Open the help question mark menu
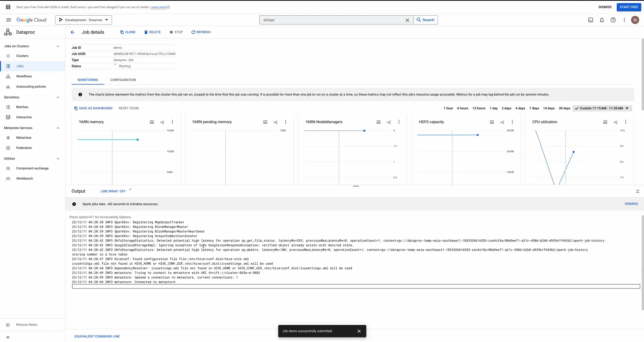644x342 pixels. (613, 20)
